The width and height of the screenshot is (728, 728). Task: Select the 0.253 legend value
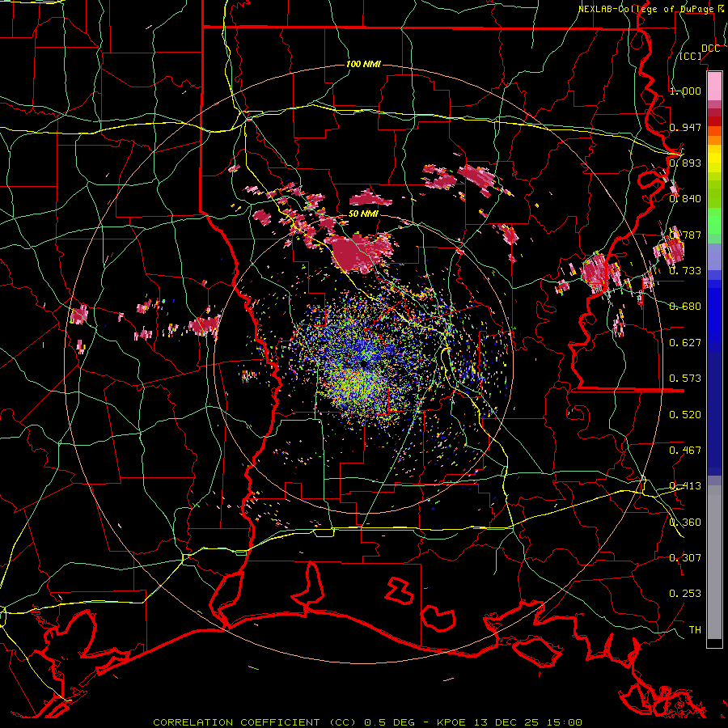[685, 594]
